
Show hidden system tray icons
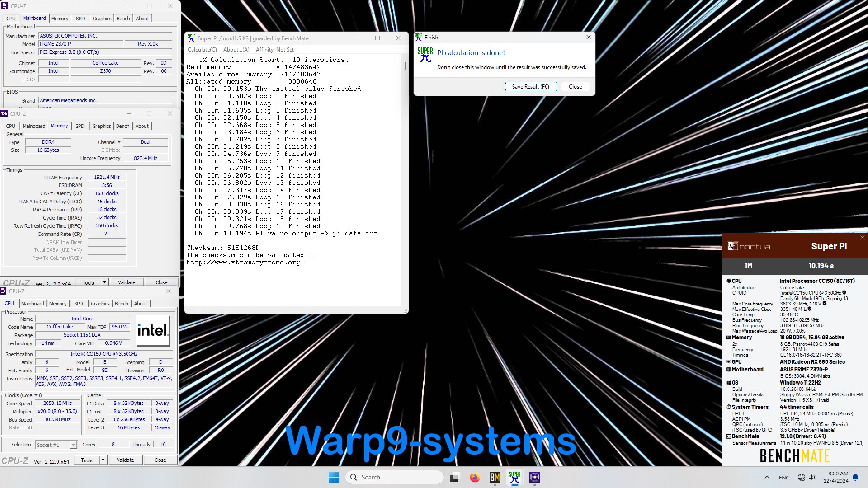point(767,477)
